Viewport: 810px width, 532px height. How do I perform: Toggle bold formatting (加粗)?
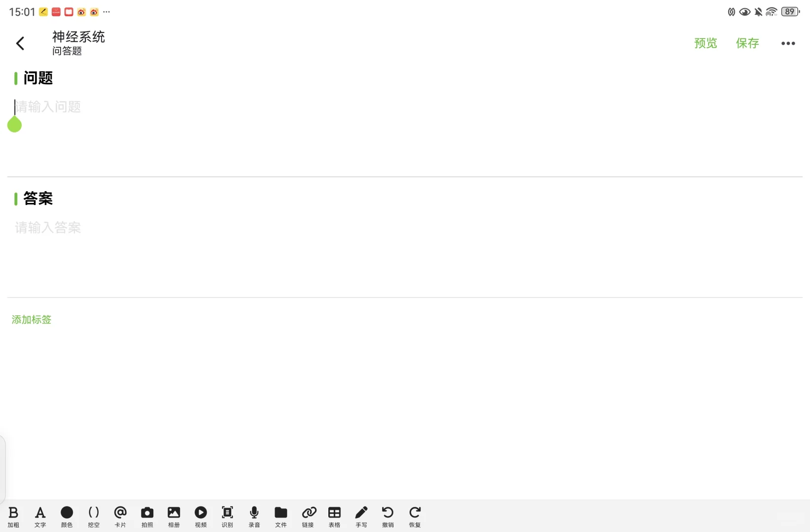pos(13,517)
